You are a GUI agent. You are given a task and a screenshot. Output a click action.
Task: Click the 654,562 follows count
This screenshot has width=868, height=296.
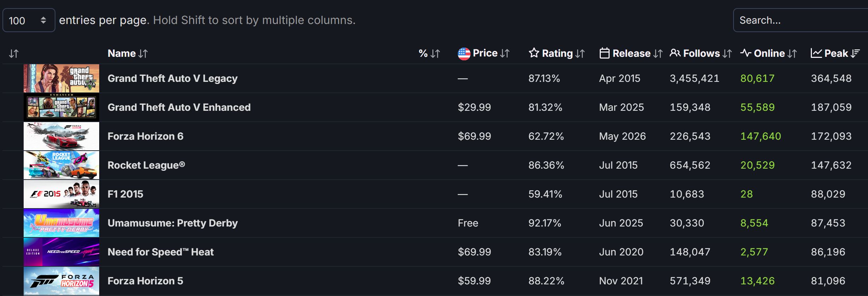tap(690, 165)
